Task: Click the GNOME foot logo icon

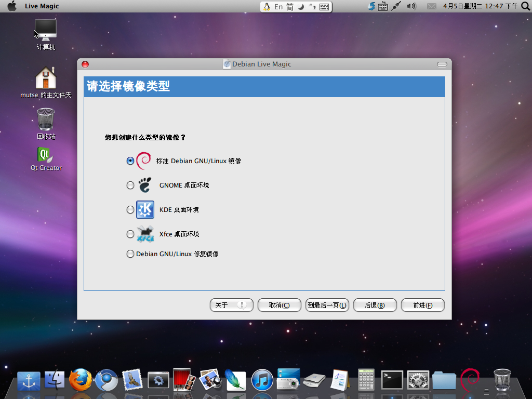Action: (145, 185)
